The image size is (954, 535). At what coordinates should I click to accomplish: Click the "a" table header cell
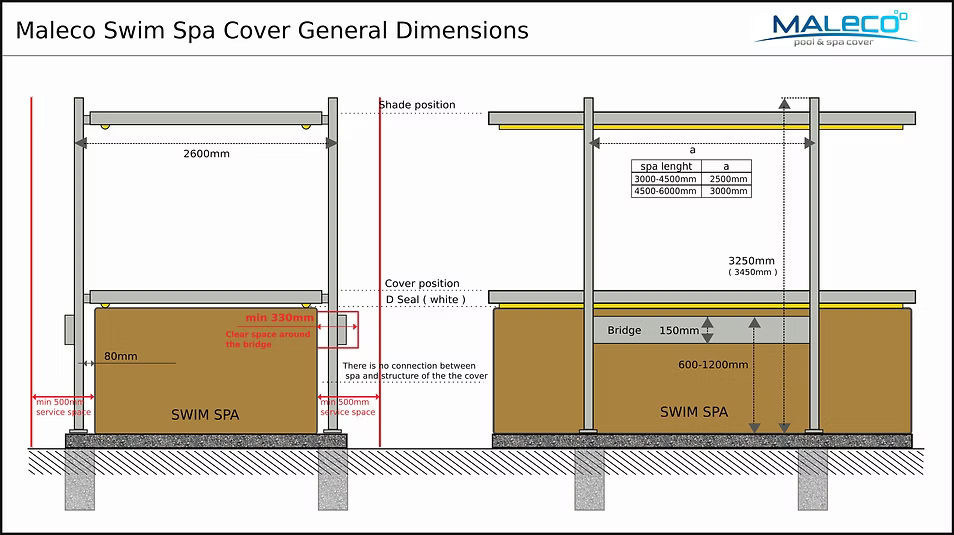726,166
